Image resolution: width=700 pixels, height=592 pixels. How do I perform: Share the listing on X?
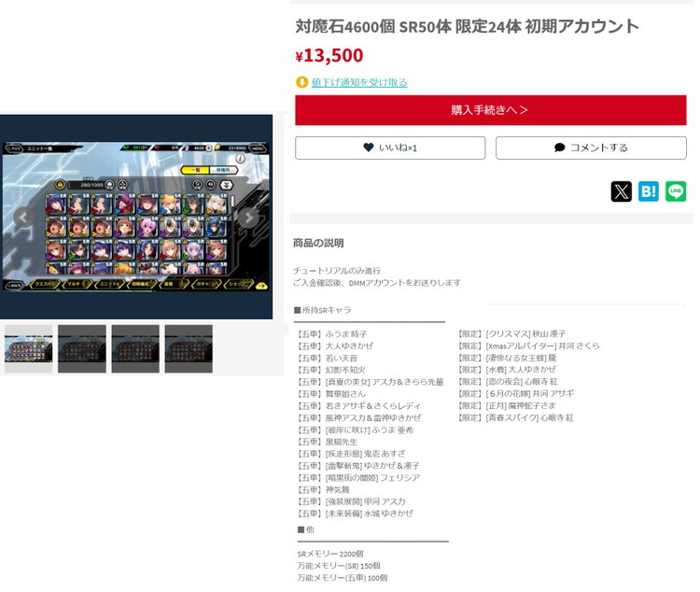(x=621, y=191)
